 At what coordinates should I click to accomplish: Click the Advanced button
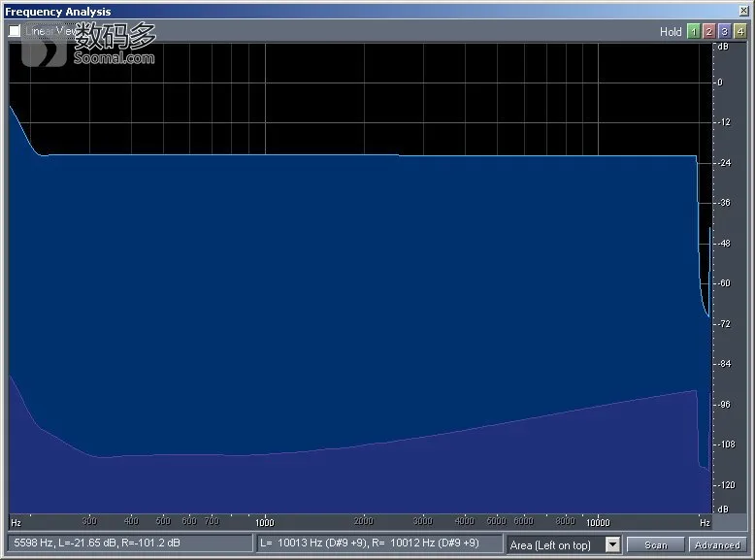coord(717,544)
